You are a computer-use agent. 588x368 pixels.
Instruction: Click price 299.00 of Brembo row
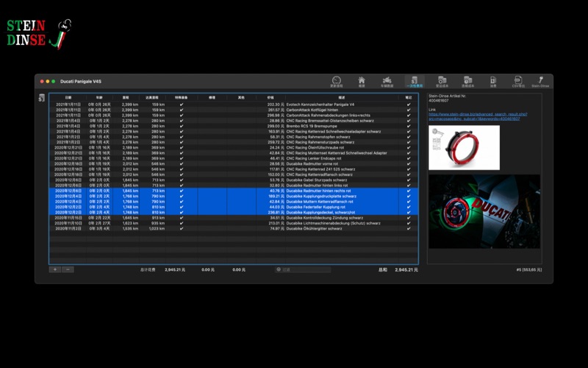275,126
